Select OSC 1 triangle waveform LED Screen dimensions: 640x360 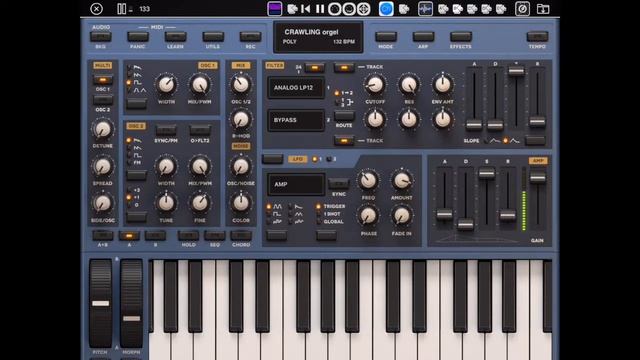point(130,90)
